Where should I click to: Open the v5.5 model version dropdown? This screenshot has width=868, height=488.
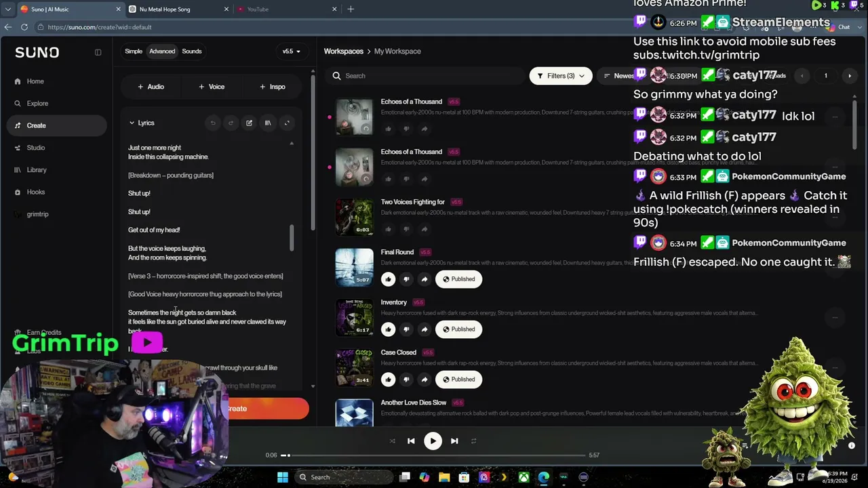[x=291, y=52]
